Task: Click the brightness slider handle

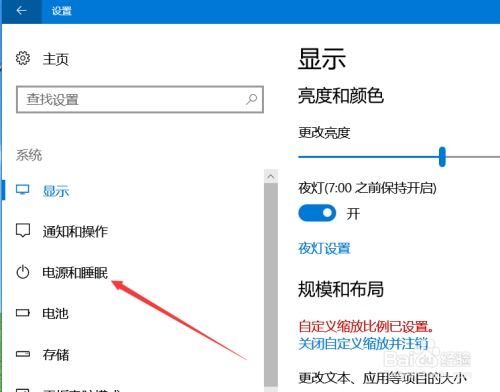Action: 442,156
